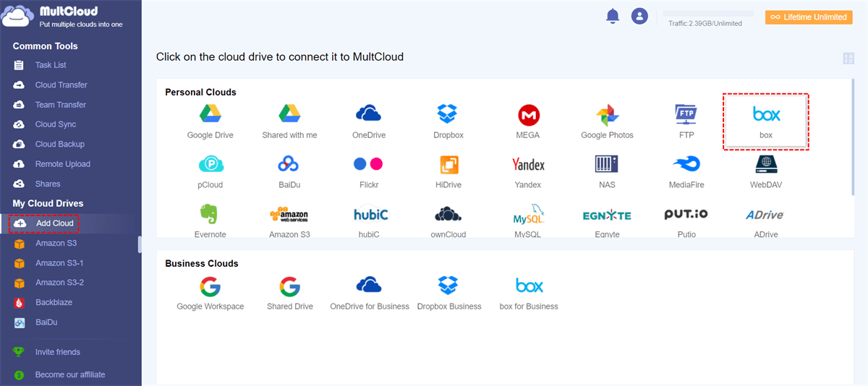The width and height of the screenshot is (868, 386).
Task: Select the Egnyte cloud logo
Action: click(x=607, y=215)
